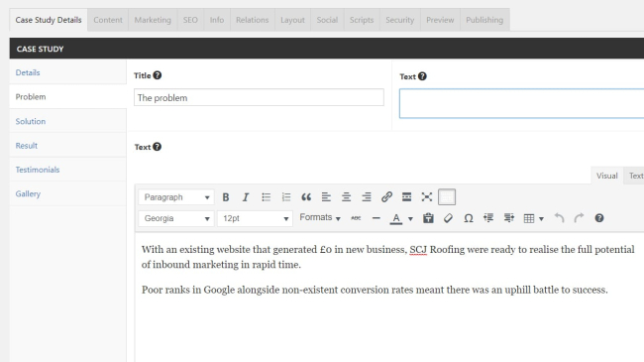Screen dimensions: 644x362
Task: Focus the empty Text input field
Action: [x=521, y=103]
